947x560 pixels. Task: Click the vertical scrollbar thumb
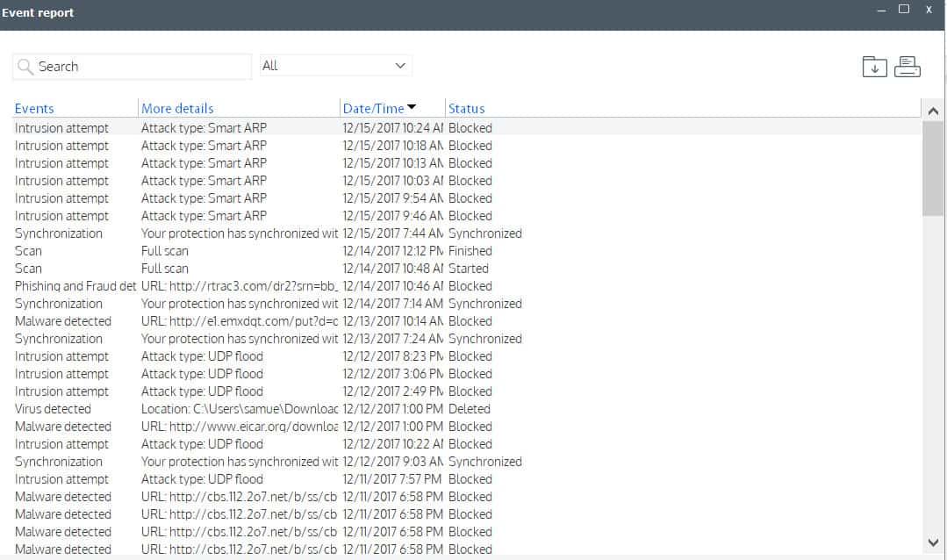coord(933,169)
